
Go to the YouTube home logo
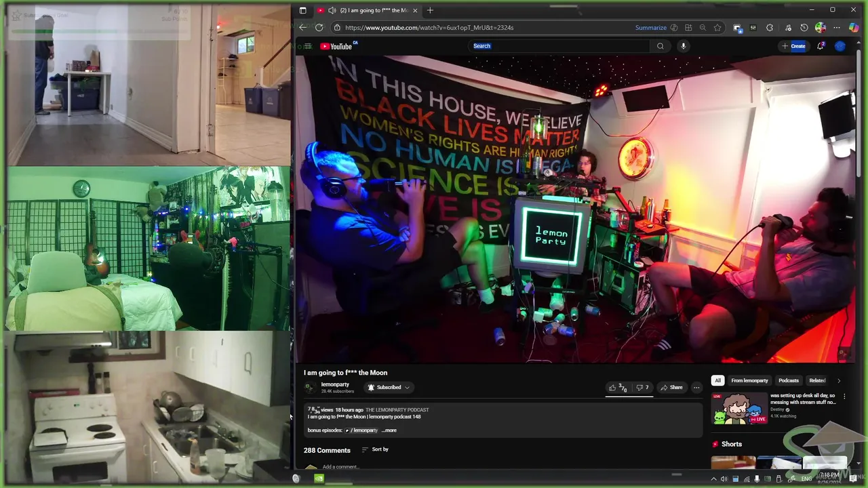[337, 46]
